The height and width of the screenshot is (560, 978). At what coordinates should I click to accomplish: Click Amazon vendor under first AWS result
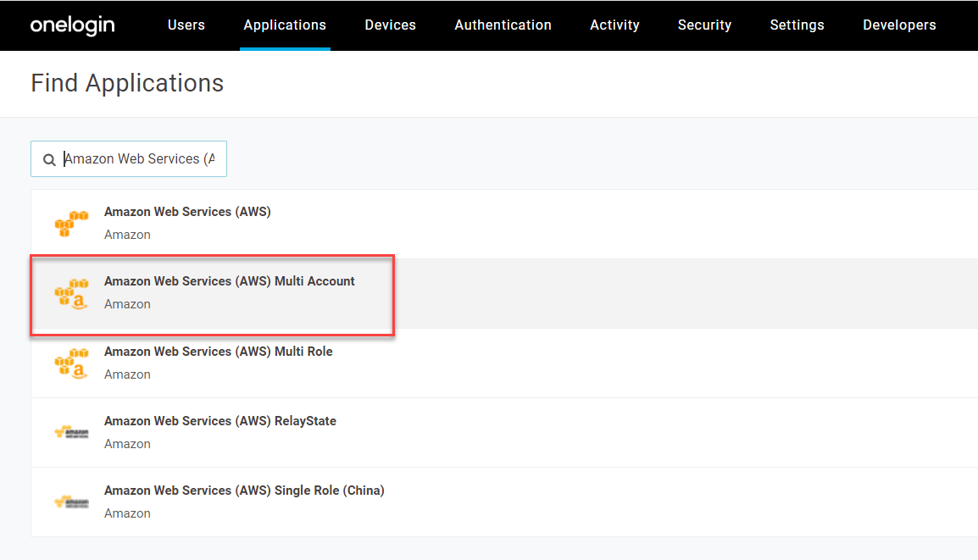[x=127, y=236]
